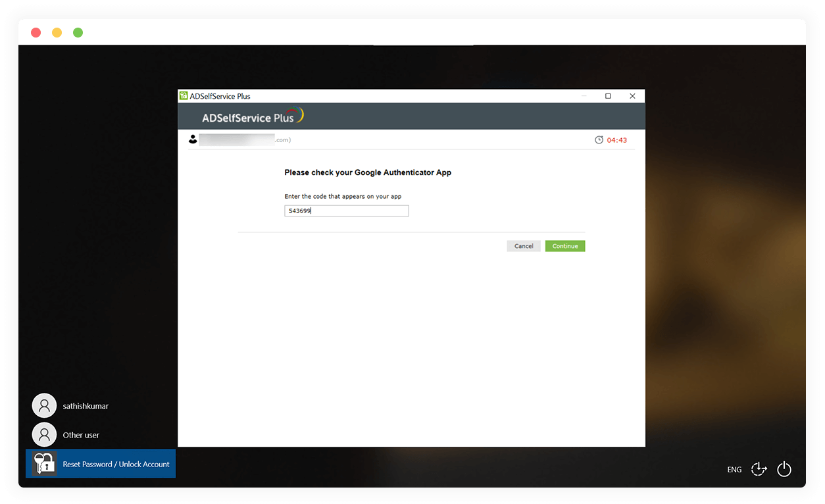Open the ENG language selector

click(x=734, y=470)
